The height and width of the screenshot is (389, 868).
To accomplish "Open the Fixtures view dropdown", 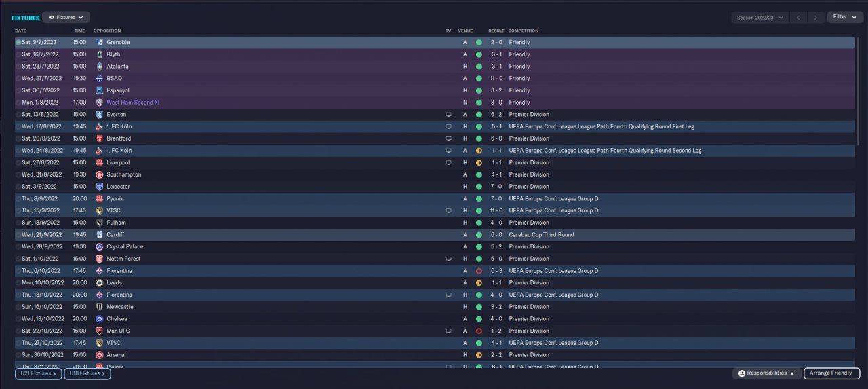I will coord(66,17).
